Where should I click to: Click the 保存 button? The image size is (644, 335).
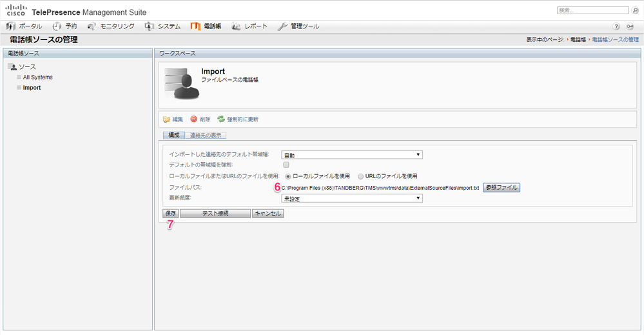[170, 214]
